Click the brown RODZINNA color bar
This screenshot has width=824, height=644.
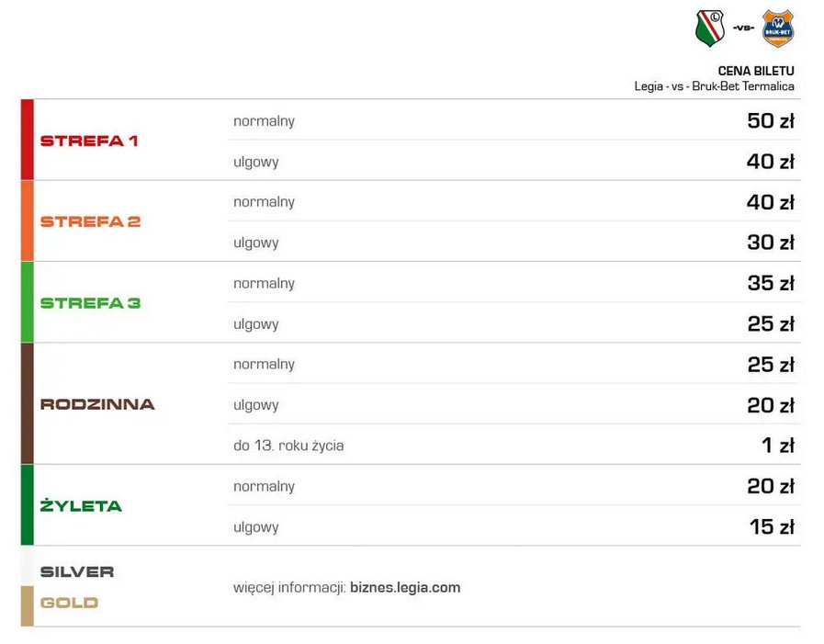[28, 403]
